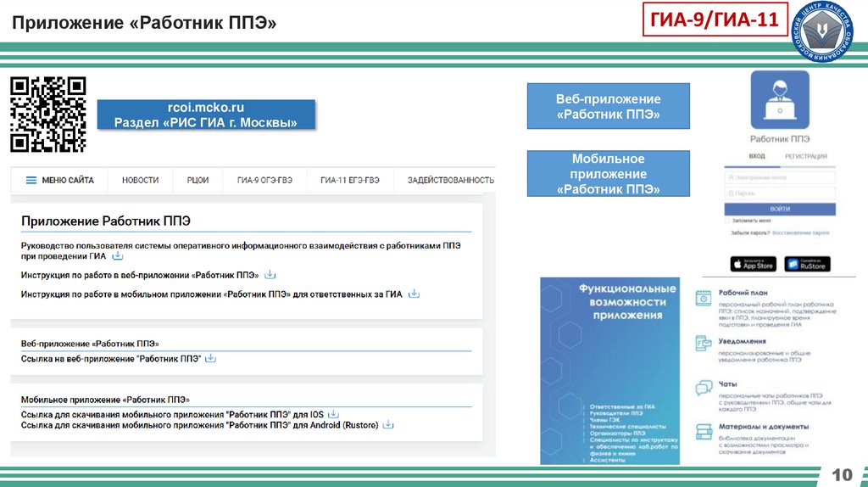Click the RuStore badge
The image size is (868, 487).
click(808, 264)
